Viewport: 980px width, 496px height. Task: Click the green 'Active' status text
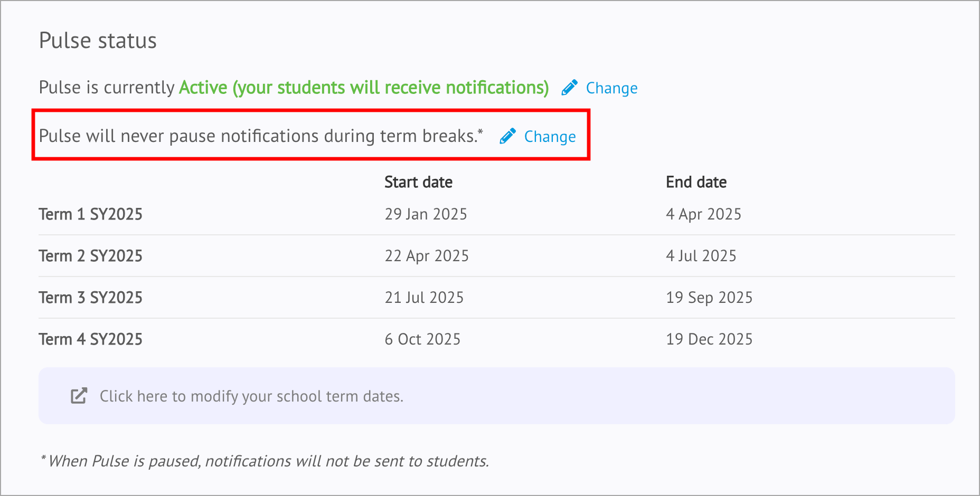[364, 88]
